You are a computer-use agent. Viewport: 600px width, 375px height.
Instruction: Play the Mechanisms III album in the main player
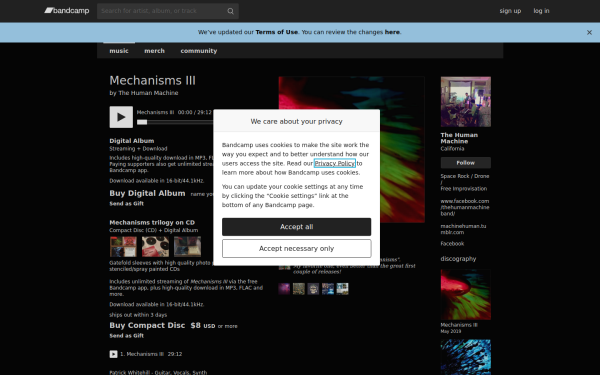(x=121, y=117)
